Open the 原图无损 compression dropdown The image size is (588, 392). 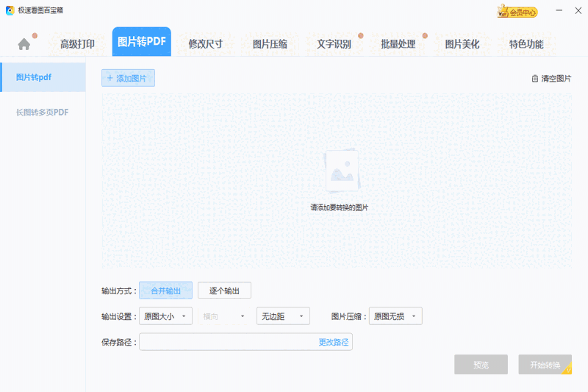(x=395, y=316)
